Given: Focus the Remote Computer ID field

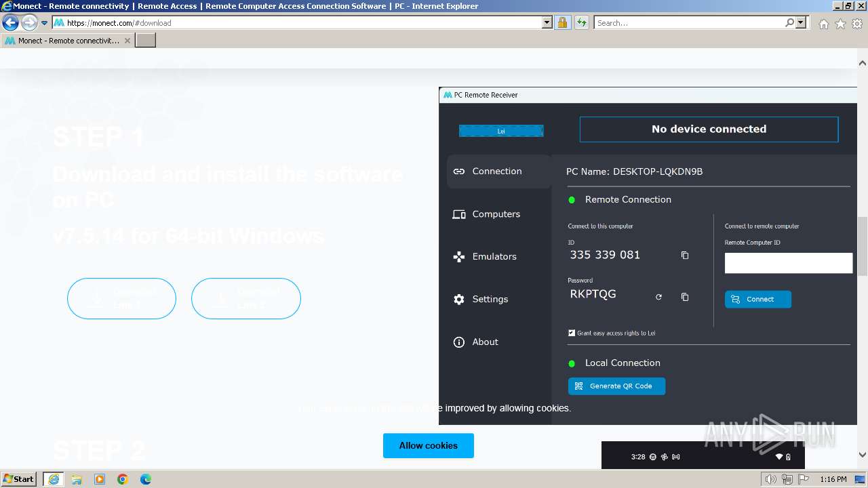Looking at the screenshot, I should pyautogui.click(x=788, y=263).
